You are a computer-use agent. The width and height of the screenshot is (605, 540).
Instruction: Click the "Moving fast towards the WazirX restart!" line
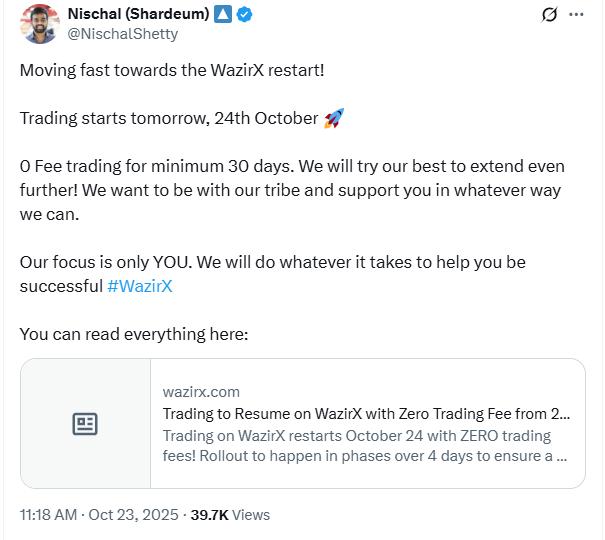(172, 71)
